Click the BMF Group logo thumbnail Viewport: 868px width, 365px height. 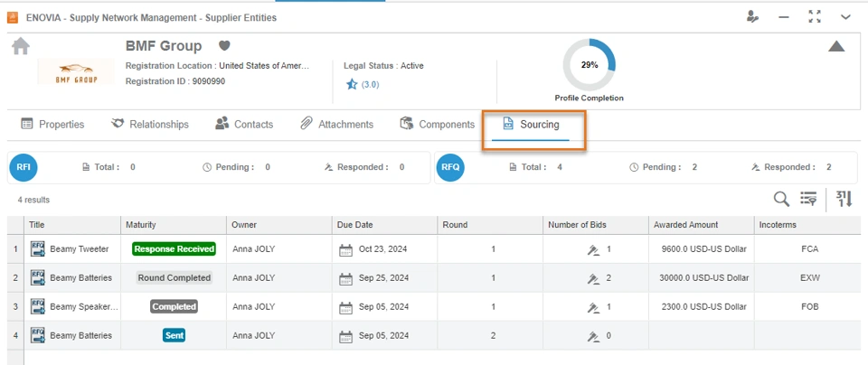76,72
